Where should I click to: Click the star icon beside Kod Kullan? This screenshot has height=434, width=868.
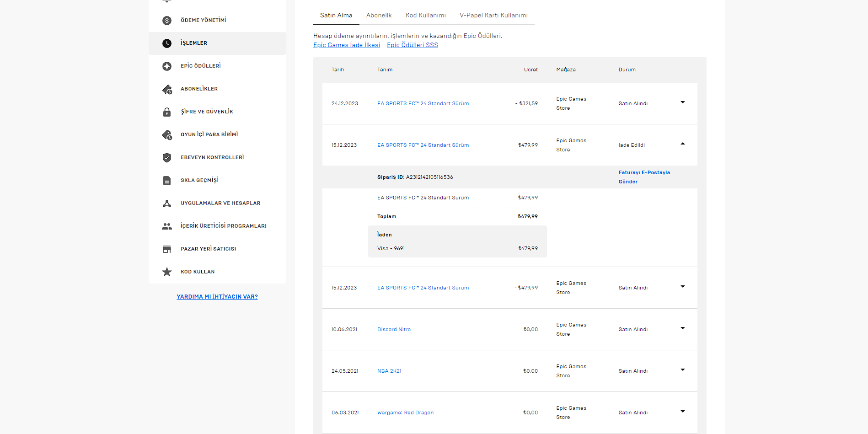pos(167,272)
